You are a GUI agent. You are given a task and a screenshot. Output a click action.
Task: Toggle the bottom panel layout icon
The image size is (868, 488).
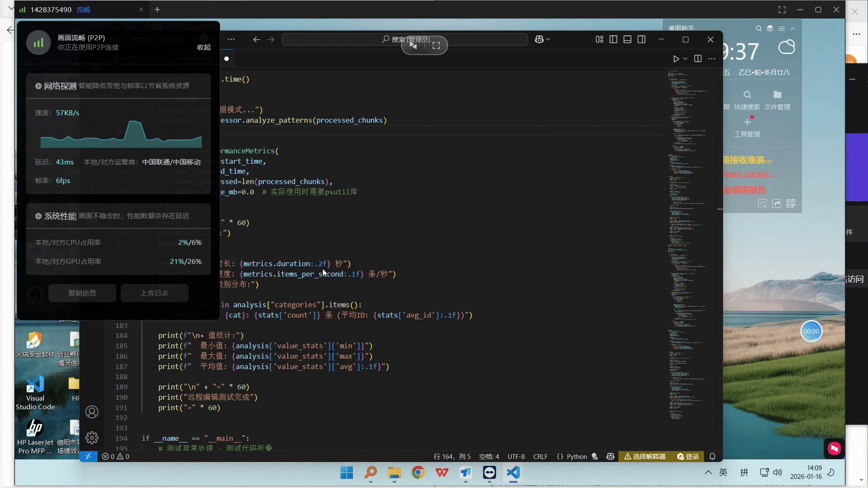tap(627, 40)
